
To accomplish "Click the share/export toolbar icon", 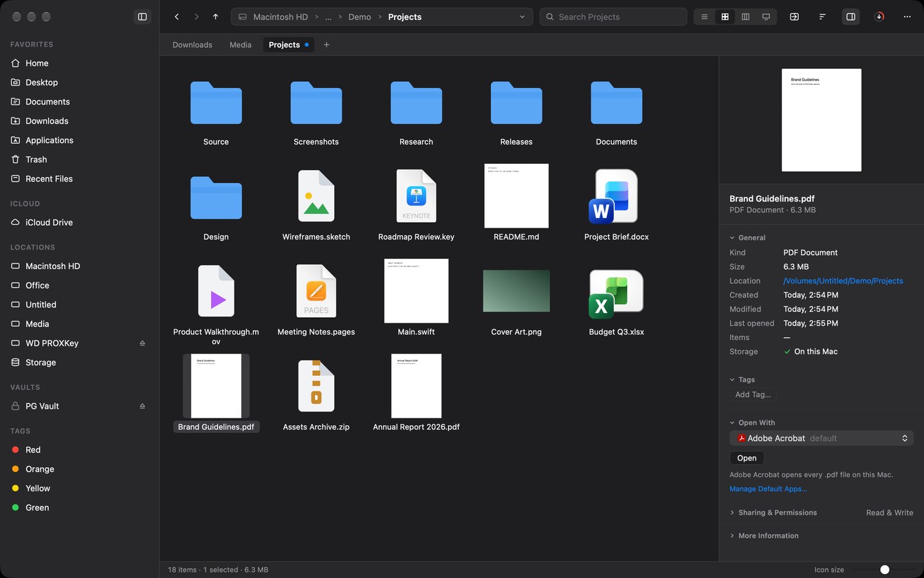I will [794, 17].
